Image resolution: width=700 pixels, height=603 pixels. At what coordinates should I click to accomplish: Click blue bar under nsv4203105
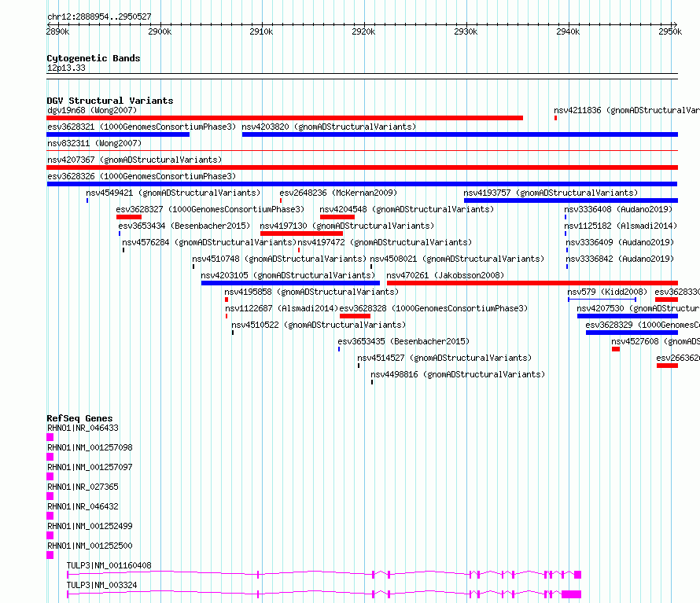(291, 284)
